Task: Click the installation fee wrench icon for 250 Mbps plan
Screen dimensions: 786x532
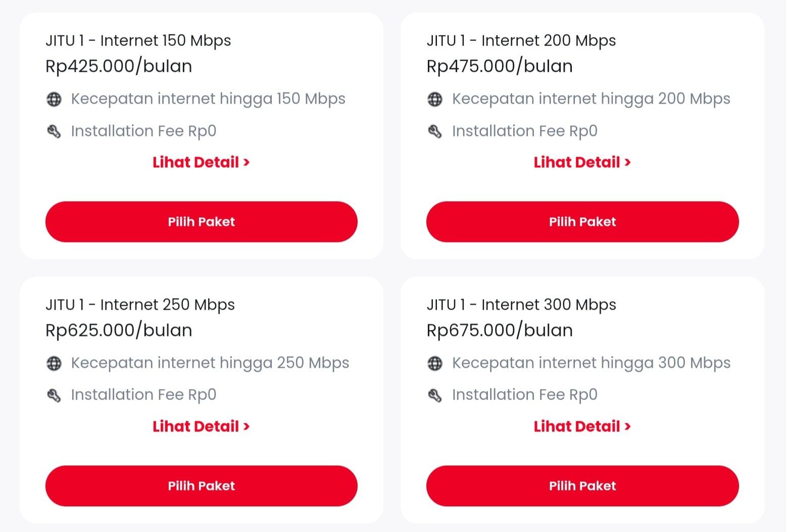Action: coord(55,395)
